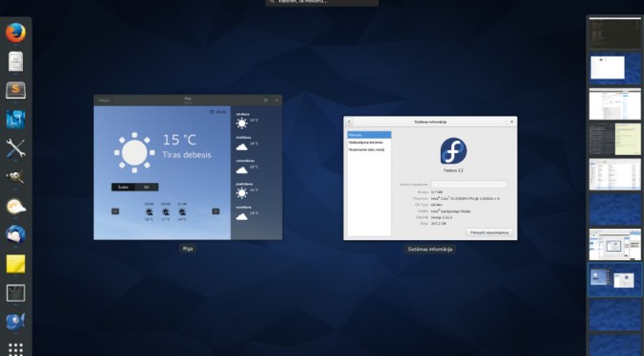Viewport: 644px width, 356px height.
Task: Click the 18:00 hourly forecast icon
Action: click(166, 211)
